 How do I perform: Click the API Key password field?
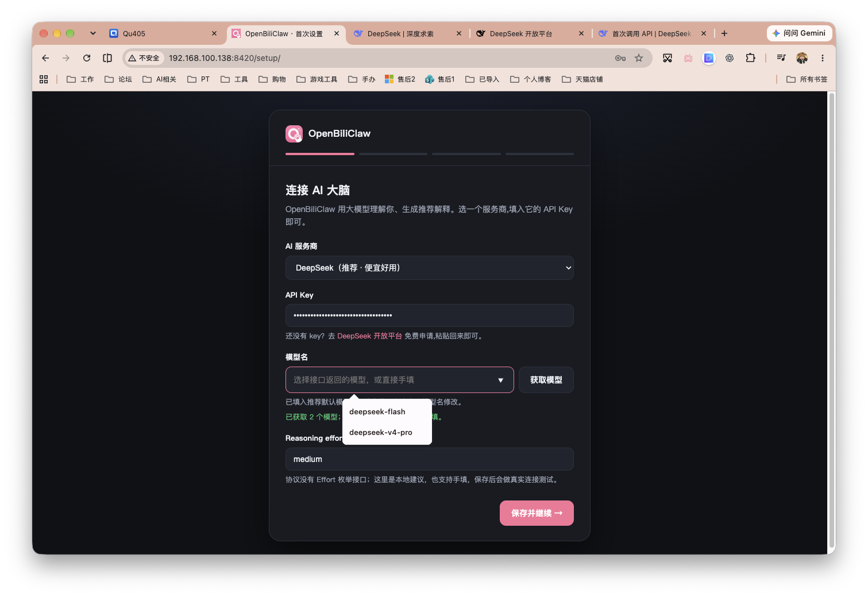pyautogui.click(x=430, y=315)
